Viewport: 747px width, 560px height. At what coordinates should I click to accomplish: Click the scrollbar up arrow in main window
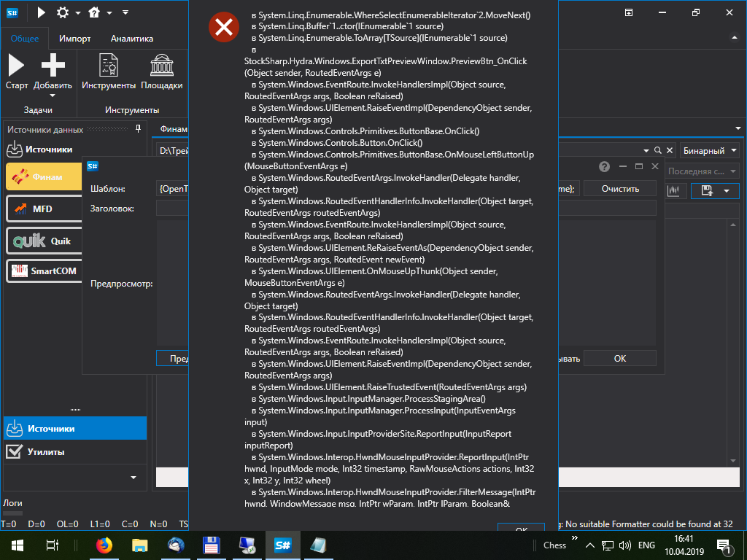tap(734, 225)
